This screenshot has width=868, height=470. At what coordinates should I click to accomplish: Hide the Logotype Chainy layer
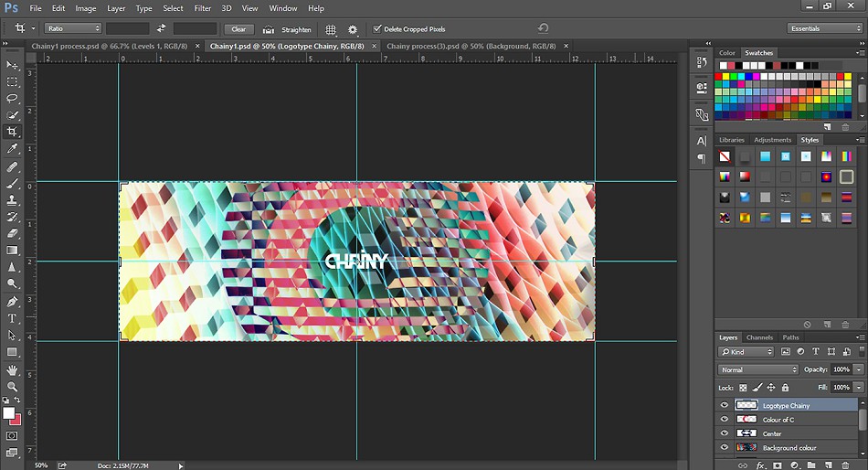pos(724,405)
